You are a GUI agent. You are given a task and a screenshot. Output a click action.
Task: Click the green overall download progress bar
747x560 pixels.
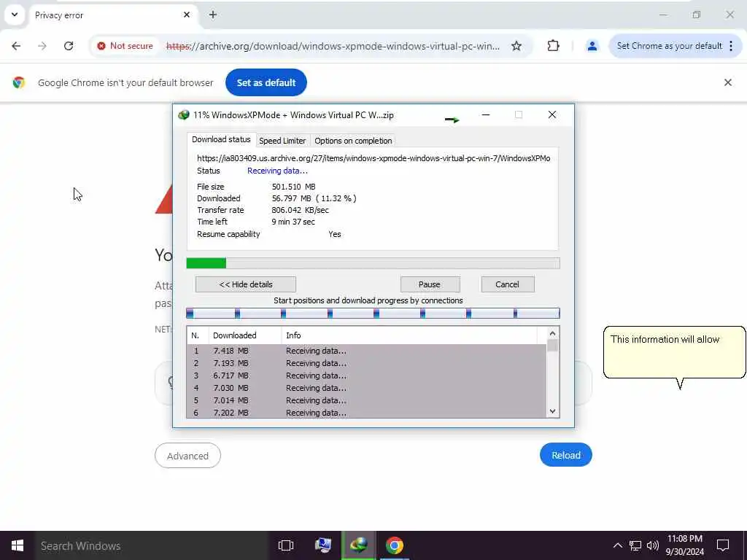click(x=373, y=263)
